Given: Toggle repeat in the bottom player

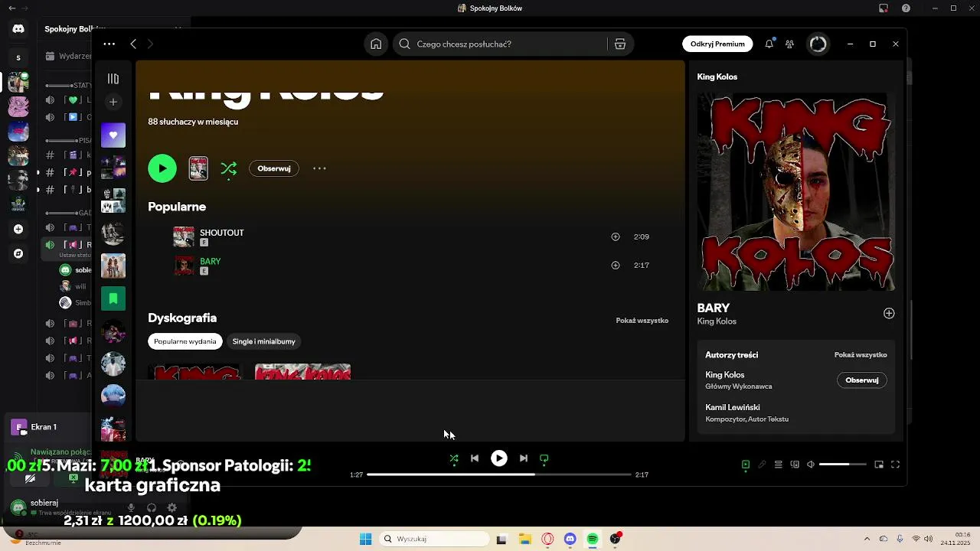Looking at the screenshot, I should 544,458.
